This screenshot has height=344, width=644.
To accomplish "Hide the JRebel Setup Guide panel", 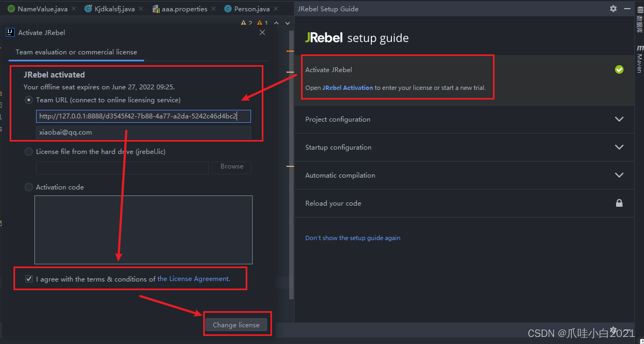I will pyautogui.click(x=627, y=9).
